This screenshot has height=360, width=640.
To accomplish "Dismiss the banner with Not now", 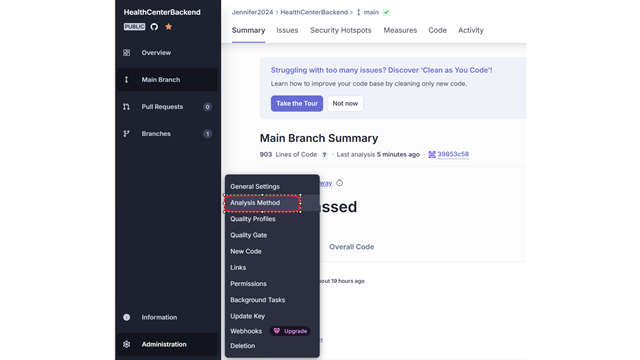I will pyautogui.click(x=345, y=103).
